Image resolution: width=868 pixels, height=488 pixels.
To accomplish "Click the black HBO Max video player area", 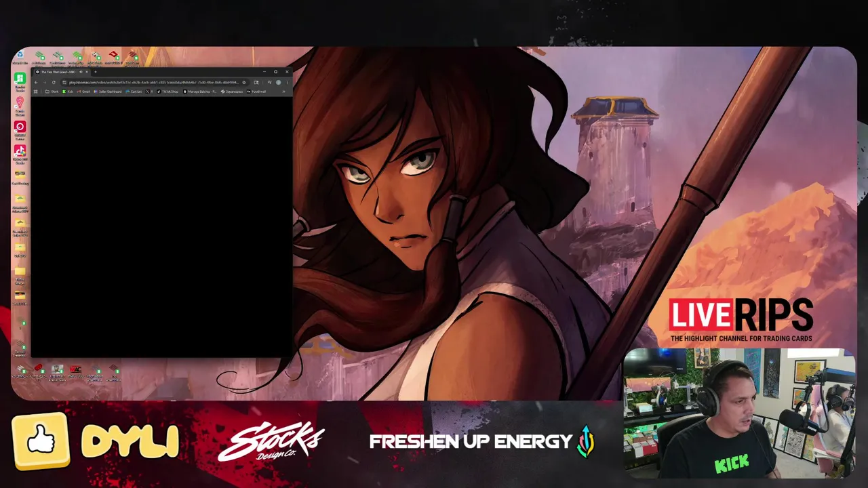I will point(161,226).
